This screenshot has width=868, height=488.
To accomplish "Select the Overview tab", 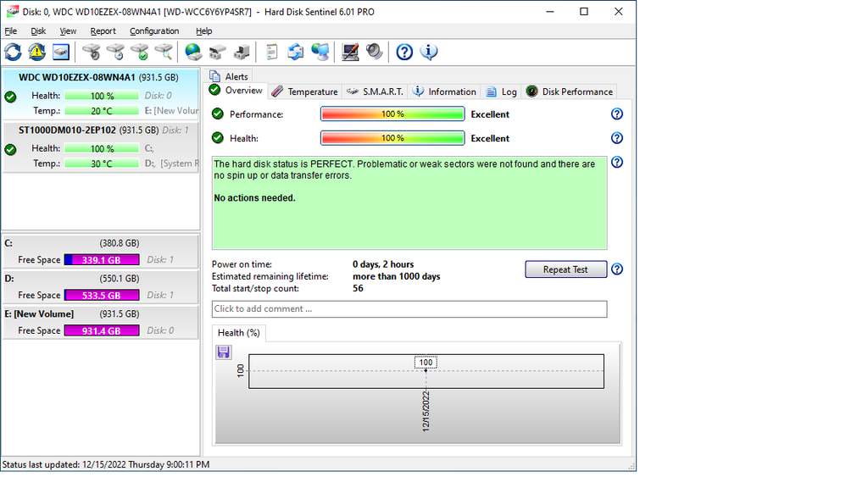I will coord(237,91).
